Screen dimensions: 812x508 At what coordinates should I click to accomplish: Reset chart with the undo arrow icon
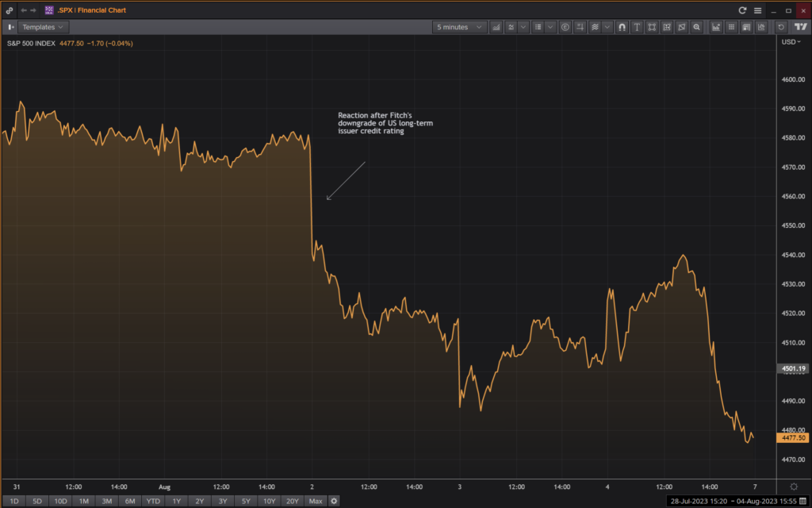[781, 27]
